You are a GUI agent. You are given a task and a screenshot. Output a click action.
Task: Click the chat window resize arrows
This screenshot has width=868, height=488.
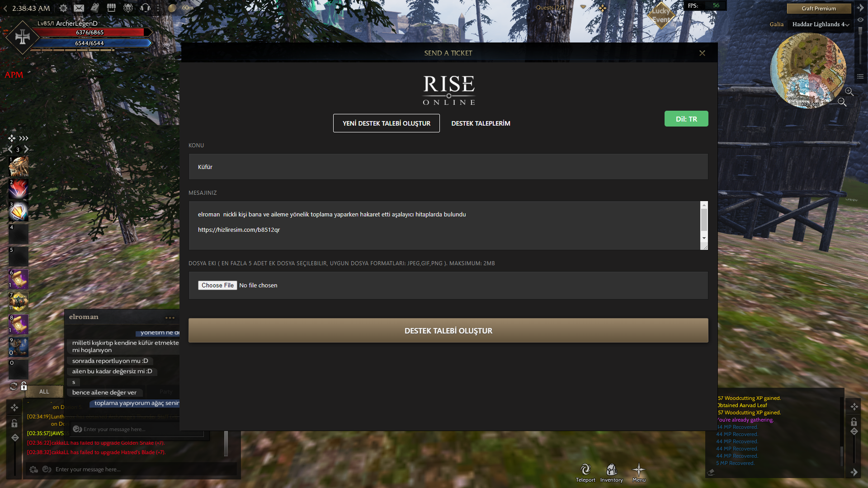[x=15, y=437]
